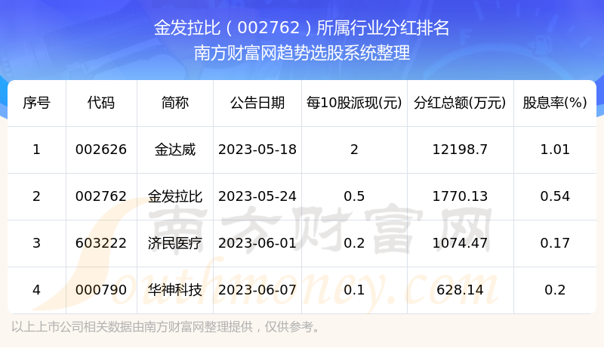Click the 简称 column header

pyautogui.click(x=175, y=103)
